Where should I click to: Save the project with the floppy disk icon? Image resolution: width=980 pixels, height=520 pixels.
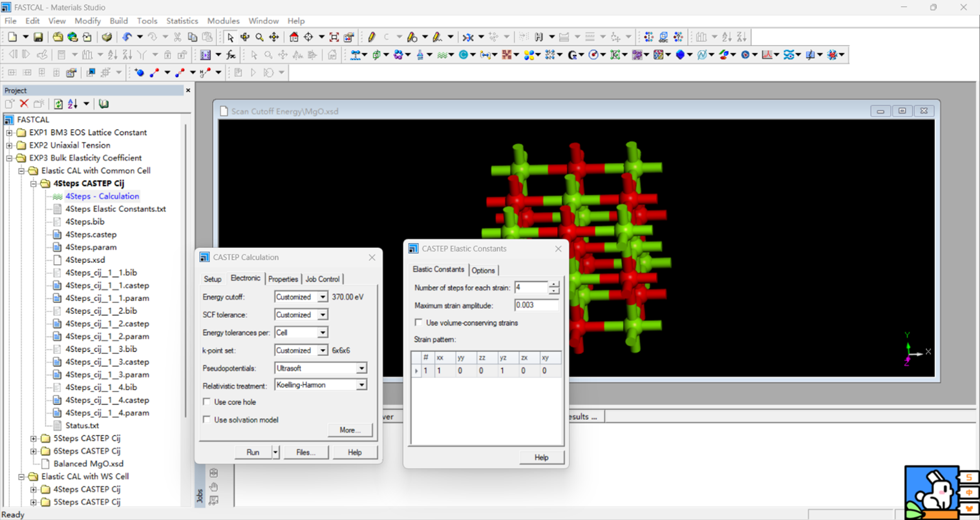pyautogui.click(x=38, y=37)
